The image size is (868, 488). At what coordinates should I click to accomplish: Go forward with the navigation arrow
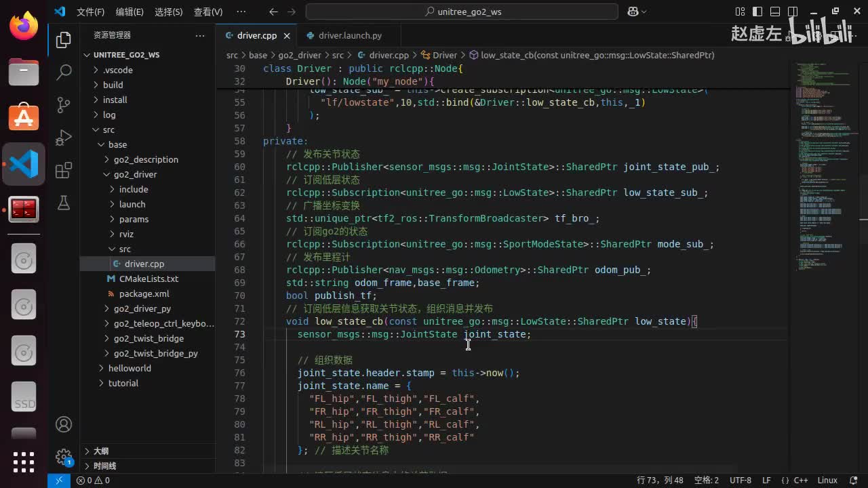tap(292, 12)
